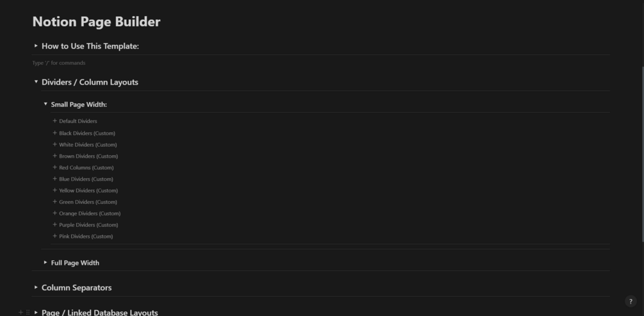The image size is (644, 316).
Task: Open the White Dividers (Custom) template button
Action: [x=88, y=145]
